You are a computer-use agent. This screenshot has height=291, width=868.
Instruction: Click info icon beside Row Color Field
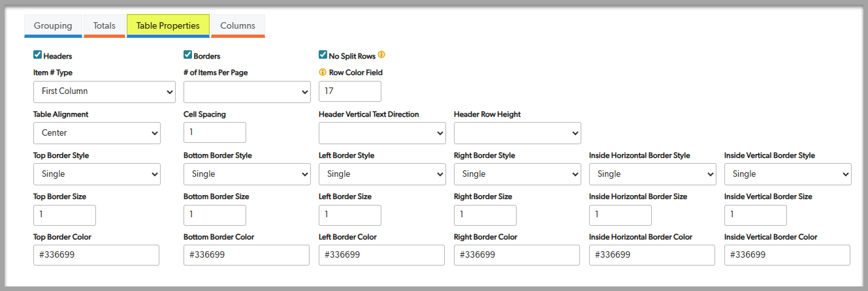click(323, 72)
